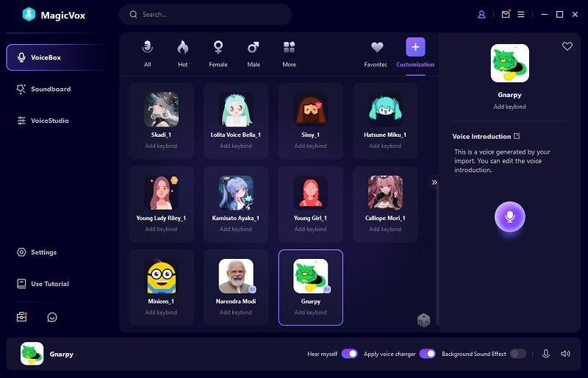
Task: Enable Background Sound Effect toggle
Action: [517, 354]
